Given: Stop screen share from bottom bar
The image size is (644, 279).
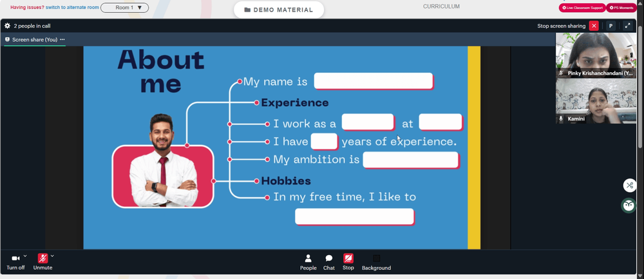Looking at the screenshot, I should [x=348, y=262].
